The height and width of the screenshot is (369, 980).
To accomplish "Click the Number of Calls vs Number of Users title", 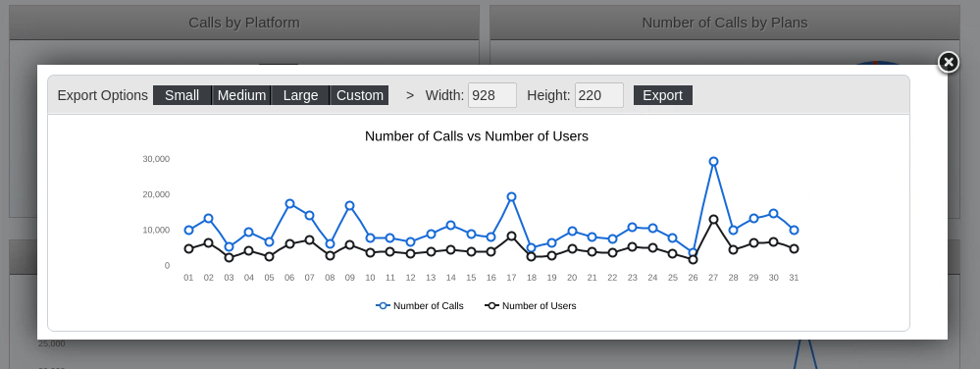I will coord(476,136).
